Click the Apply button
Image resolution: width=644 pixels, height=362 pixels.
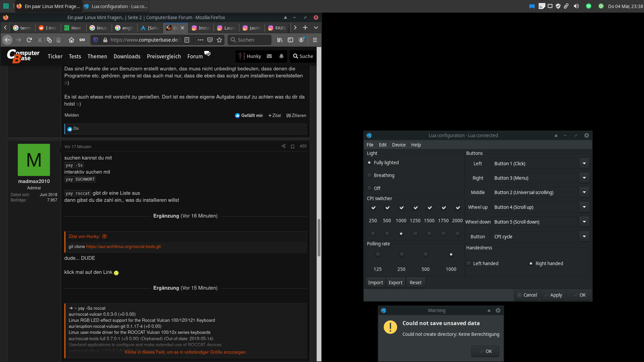pyautogui.click(x=553, y=295)
